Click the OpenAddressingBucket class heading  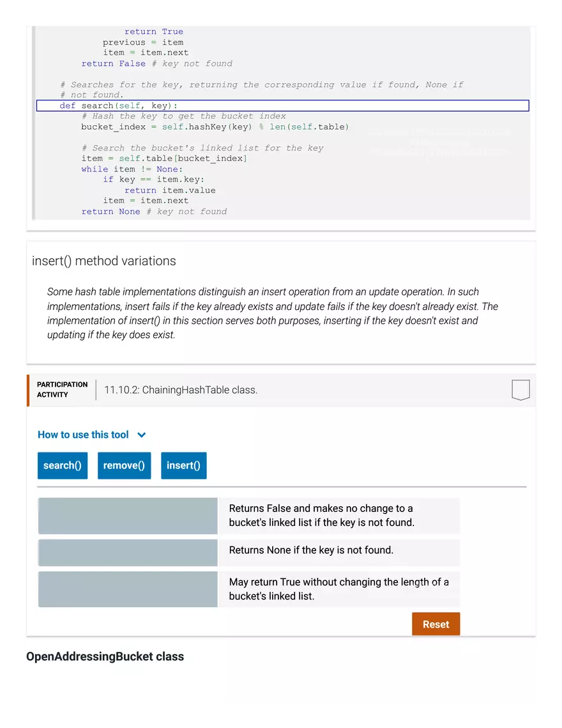105,656
